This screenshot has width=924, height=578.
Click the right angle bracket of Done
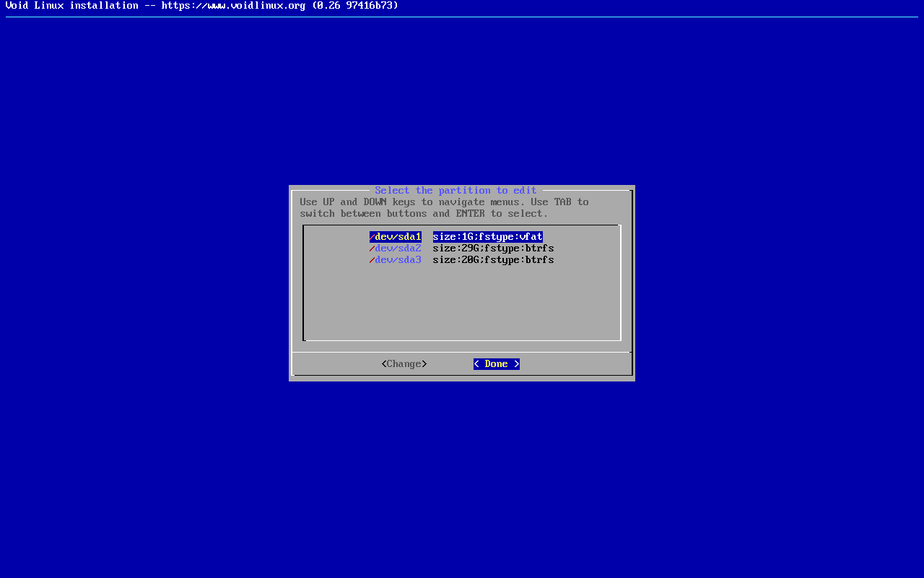(x=517, y=364)
